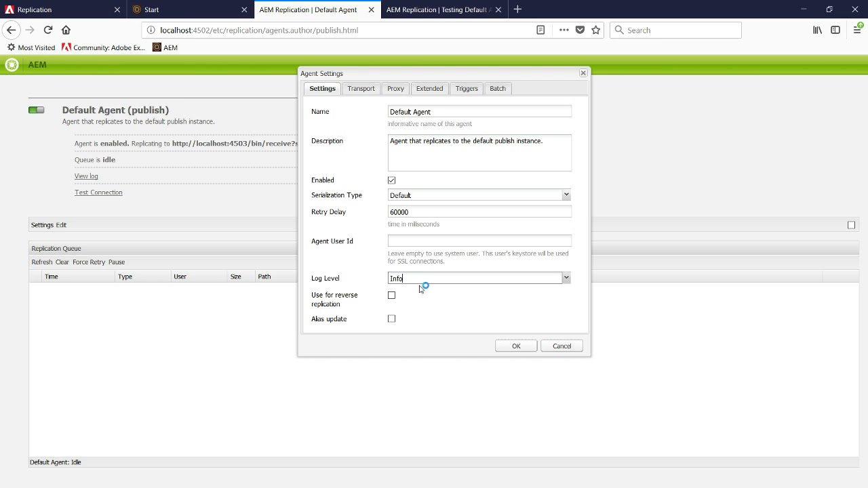Click the Test Connection link
Screen dimensions: 868x488
[98, 192]
